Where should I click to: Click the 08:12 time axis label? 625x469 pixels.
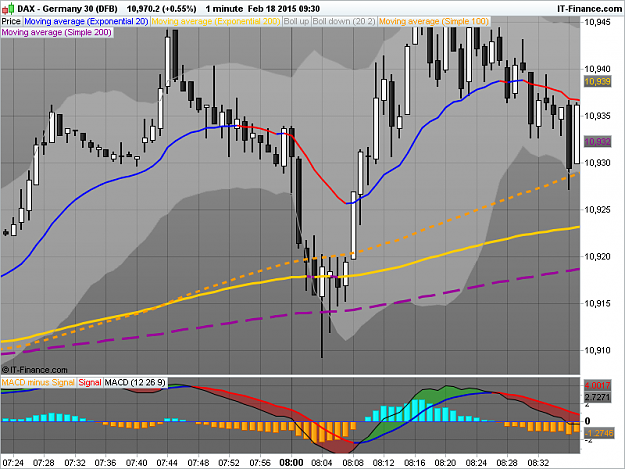click(x=383, y=463)
